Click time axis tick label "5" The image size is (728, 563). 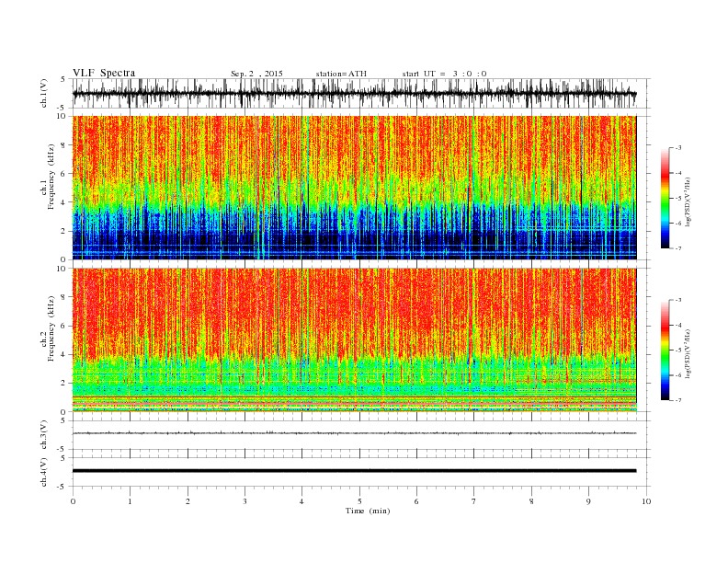click(359, 501)
